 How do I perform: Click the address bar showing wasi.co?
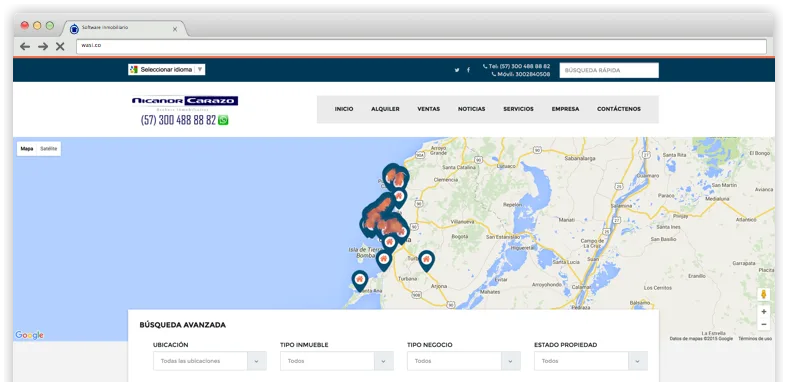[x=421, y=46]
